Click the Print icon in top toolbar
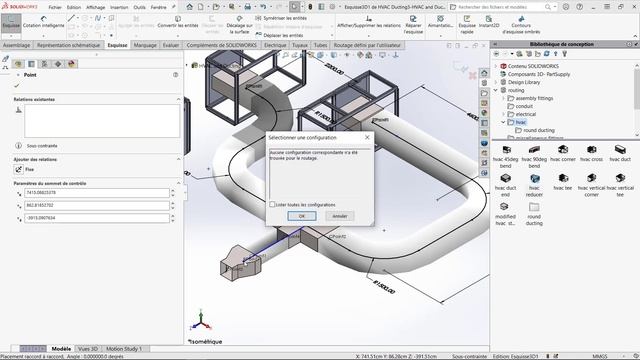Image resolution: width=640 pixels, height=360 pixels. pos(248,7)
